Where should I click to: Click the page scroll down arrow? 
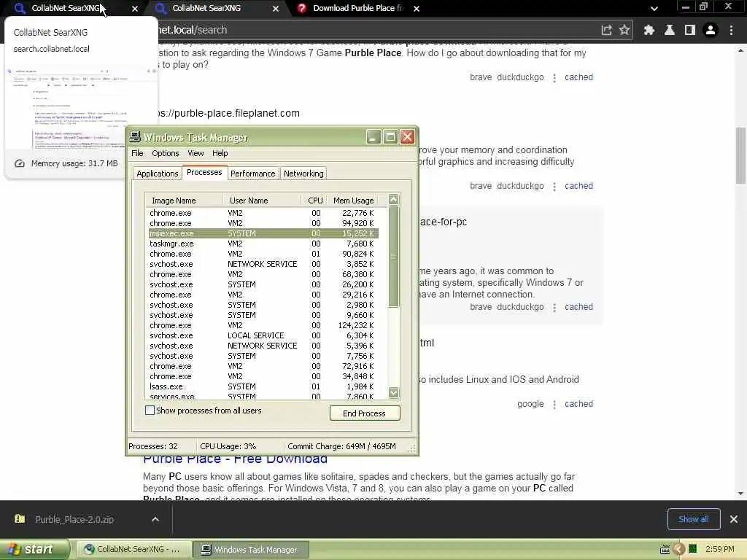click(x=740, y=494)
